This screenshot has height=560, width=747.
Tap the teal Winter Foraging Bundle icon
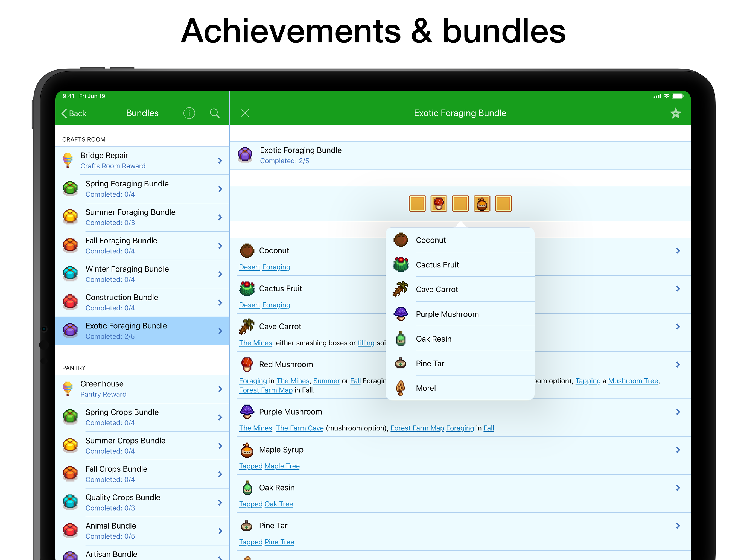pos(70,273)
